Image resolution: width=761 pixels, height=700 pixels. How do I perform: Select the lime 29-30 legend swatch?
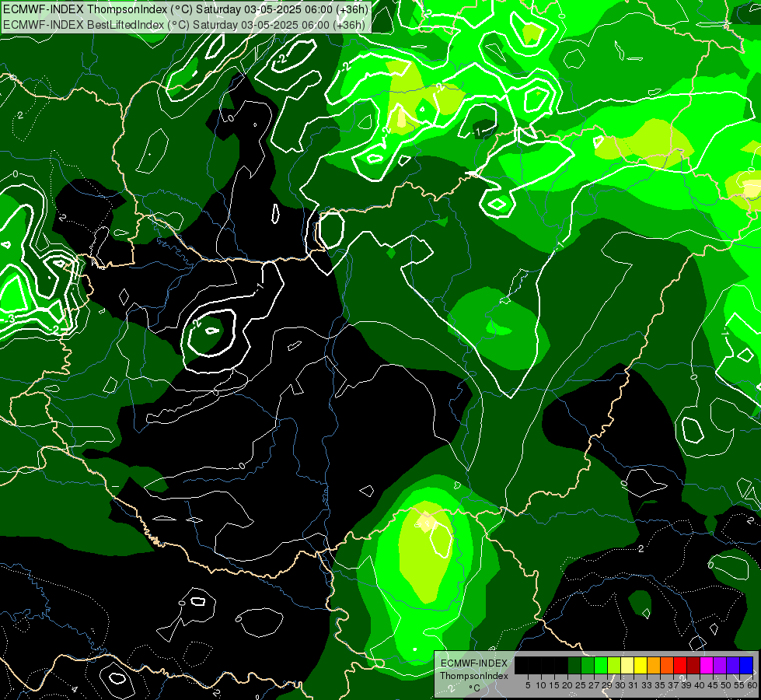tap(614, 665)
